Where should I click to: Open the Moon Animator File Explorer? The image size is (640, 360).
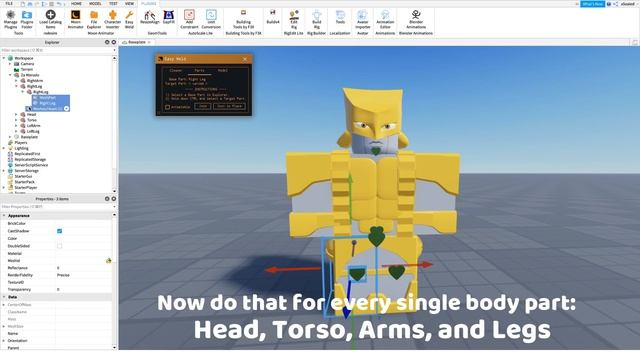point(94,20)
